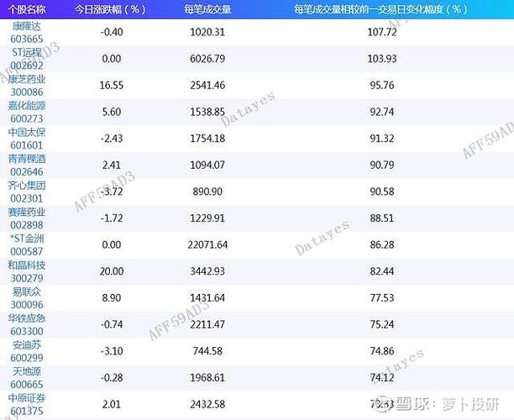Select stock 易联众 300096
Viewport: 514px width, 420px height.
click(27, 298)
